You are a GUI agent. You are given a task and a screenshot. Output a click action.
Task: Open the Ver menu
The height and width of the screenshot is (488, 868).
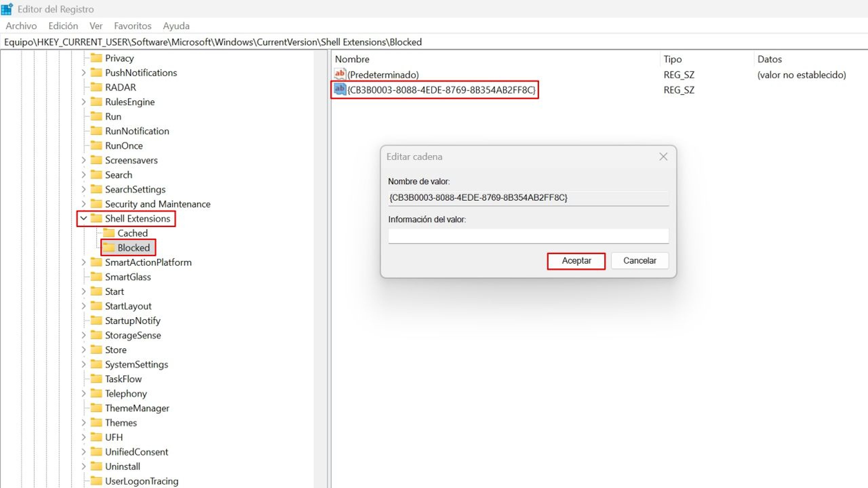96,26
